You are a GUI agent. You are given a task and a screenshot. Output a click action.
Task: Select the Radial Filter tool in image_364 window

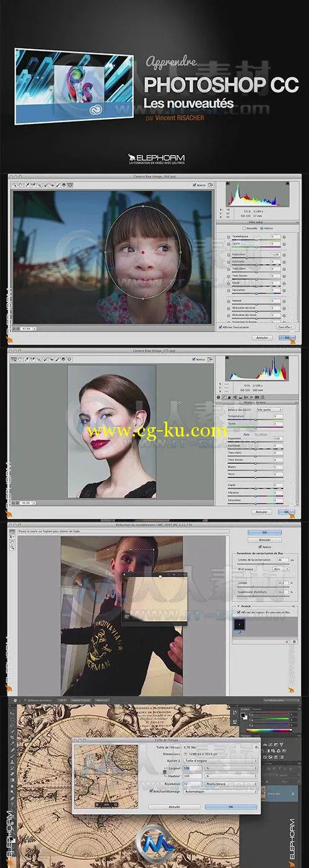pyautogui.click(x=70, y=185)
